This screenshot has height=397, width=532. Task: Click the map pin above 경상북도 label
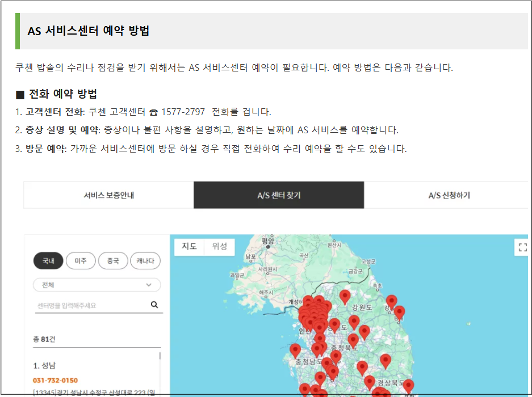(x=386, y=361)
